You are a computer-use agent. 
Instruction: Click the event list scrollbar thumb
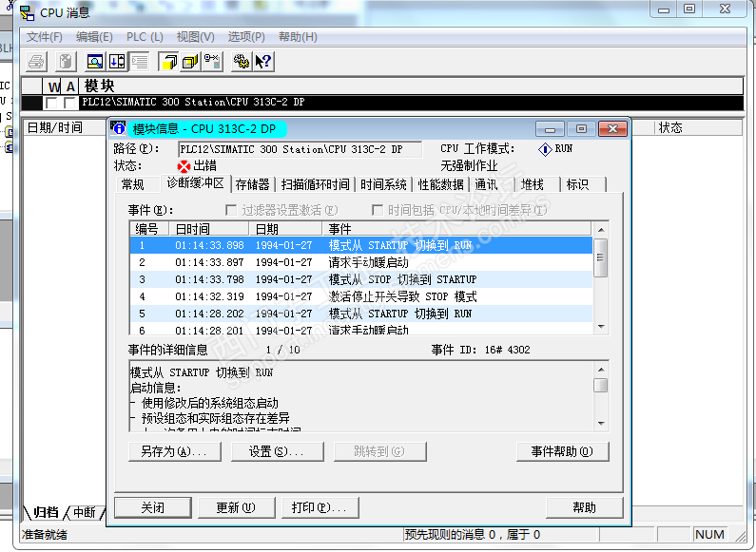601,258
